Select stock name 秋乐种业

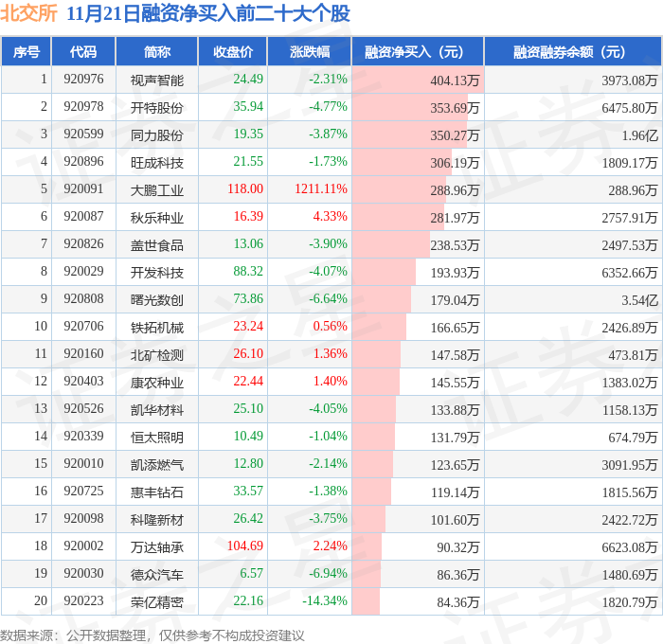[157, 217]
